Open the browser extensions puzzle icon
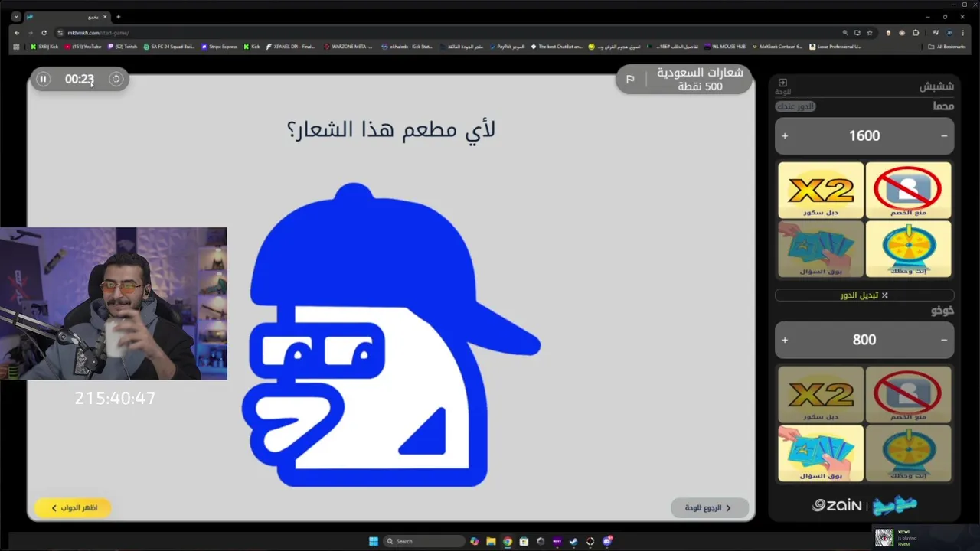 [916, 33]
